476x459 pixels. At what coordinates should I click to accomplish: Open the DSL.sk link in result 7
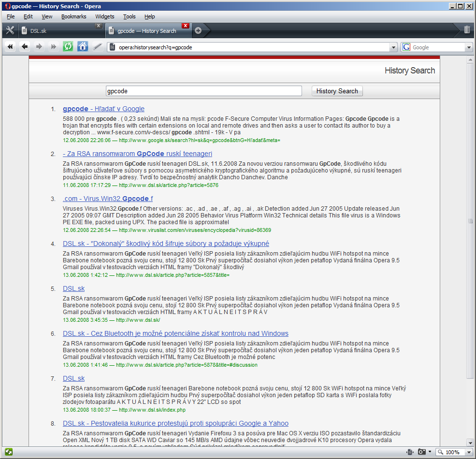click(74, 378)
